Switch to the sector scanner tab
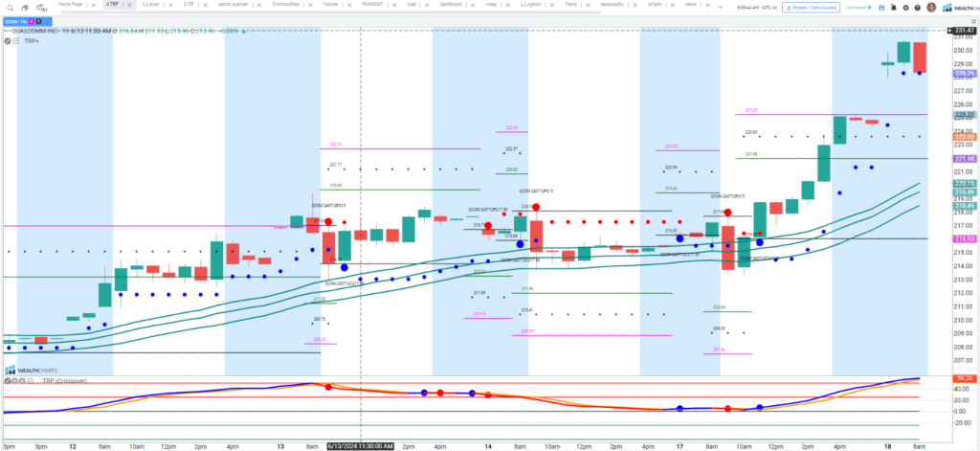The image size is (980, 451). tap(221, 5)
